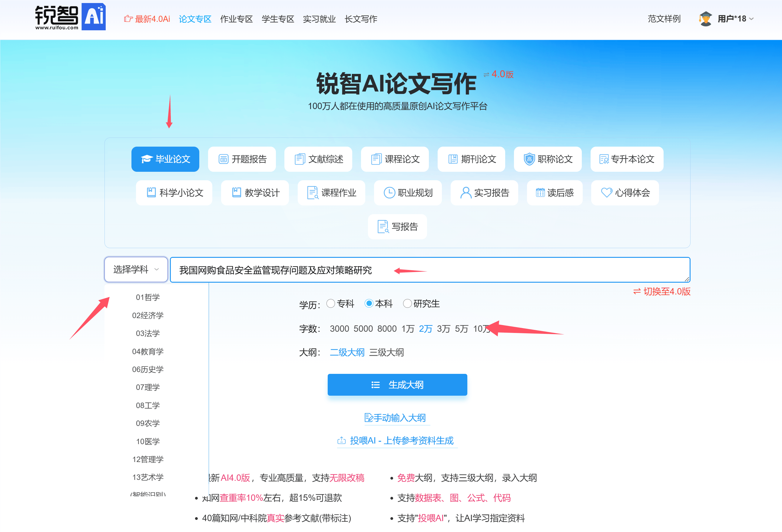Select 02经济学 from the subject list
This screenshot has height=532, width=782.
(x=147, y=315)
